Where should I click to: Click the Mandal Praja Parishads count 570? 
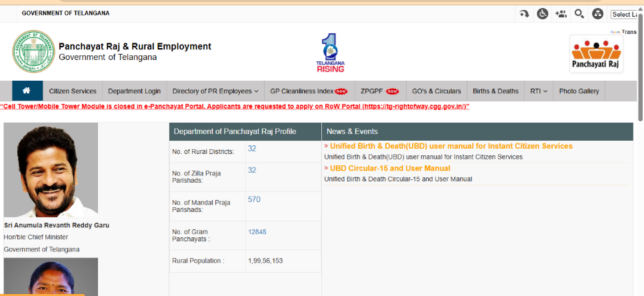pyautogui.click(x=254, y=199)
